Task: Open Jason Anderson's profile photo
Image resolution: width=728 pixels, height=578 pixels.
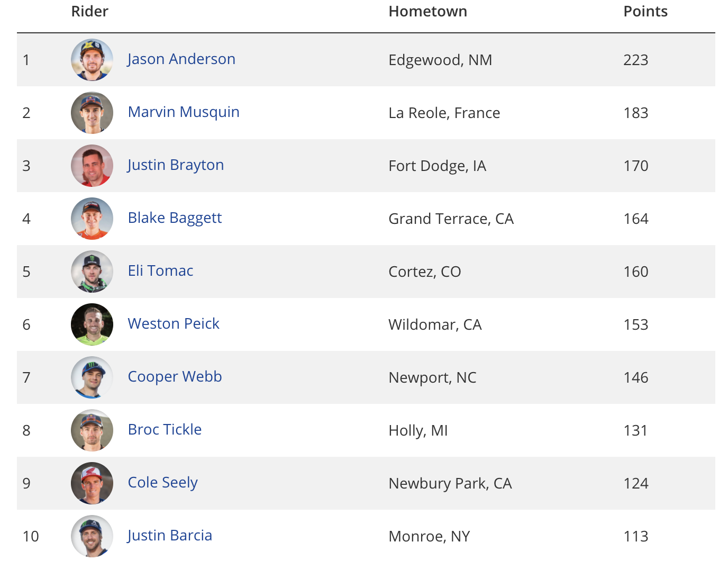Action: 92,60
